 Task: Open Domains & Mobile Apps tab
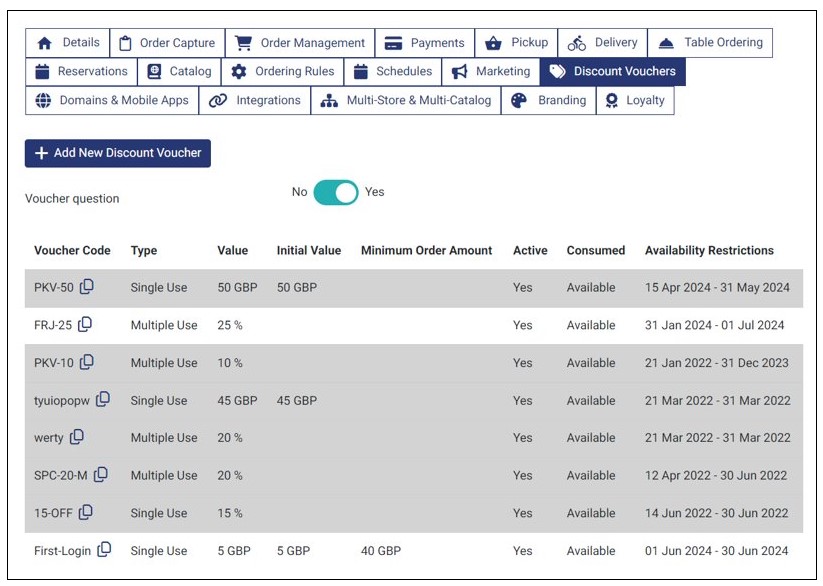point(112,100)
